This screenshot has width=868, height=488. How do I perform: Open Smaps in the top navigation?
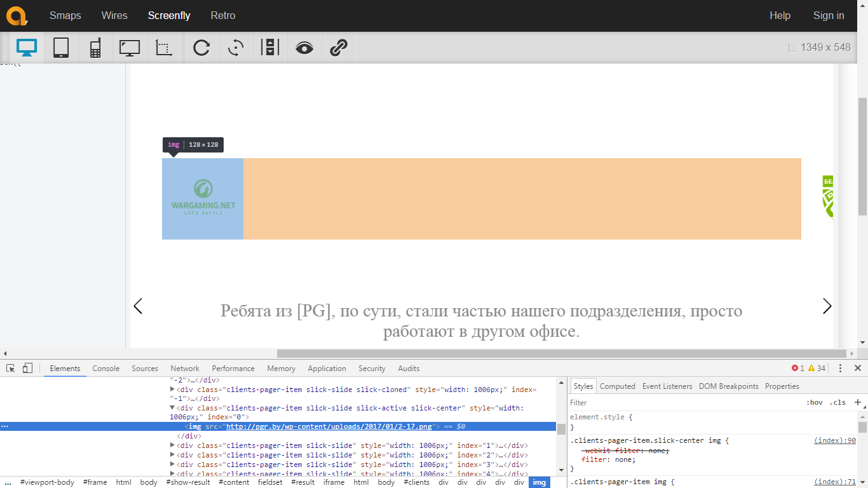tap(65, 15)
